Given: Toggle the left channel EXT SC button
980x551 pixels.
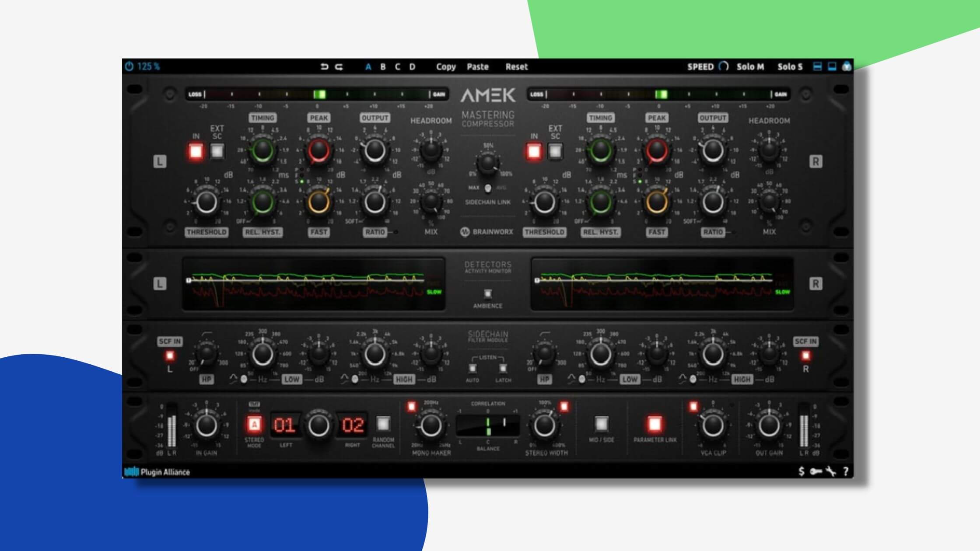Looking at the screenshot, I should coord(217,152).
